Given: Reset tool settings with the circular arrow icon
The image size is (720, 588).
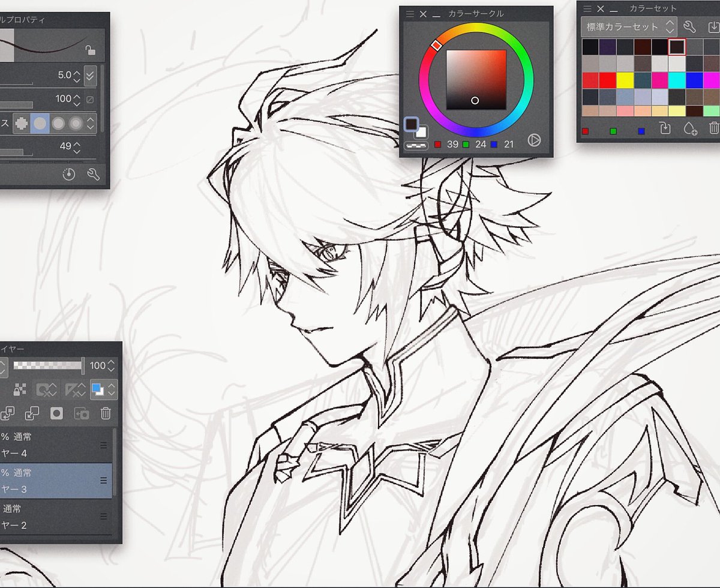Looking at the screenshot, I should [x=69, y=175].
